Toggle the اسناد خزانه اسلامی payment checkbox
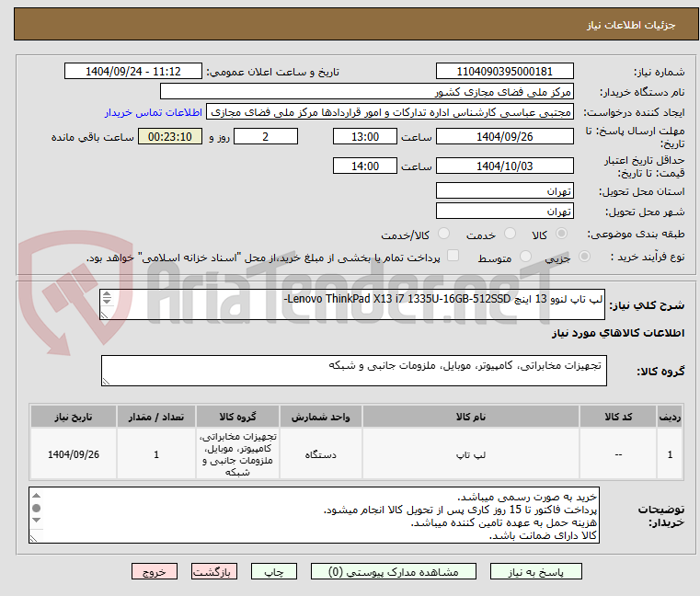The width and height of the screenshot is (700, 596). 453,256
